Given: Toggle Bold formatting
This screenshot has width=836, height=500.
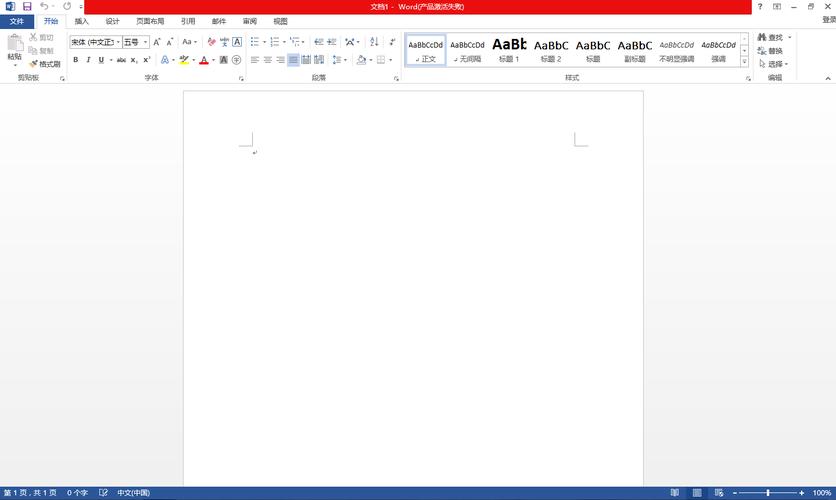Looking at the screenshot, I should 76,60.
